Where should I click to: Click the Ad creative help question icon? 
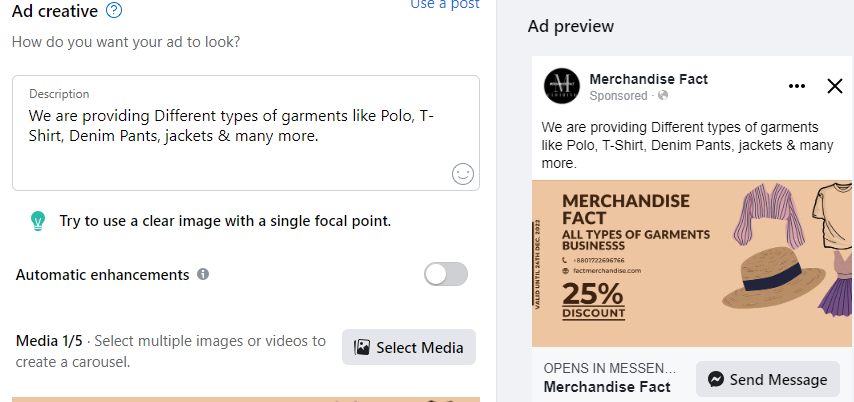point(114,11)
